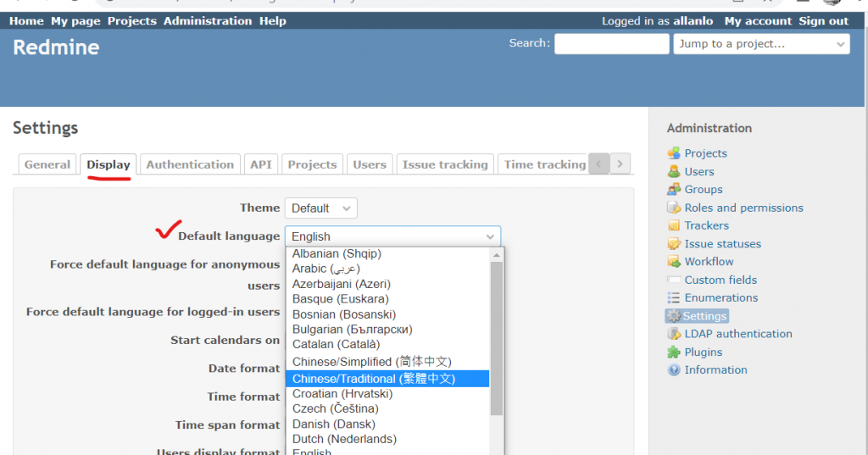Click Sign out link
Image resolution: width=868 pixels, height=455 pixels.
click(x=823, y=21)
